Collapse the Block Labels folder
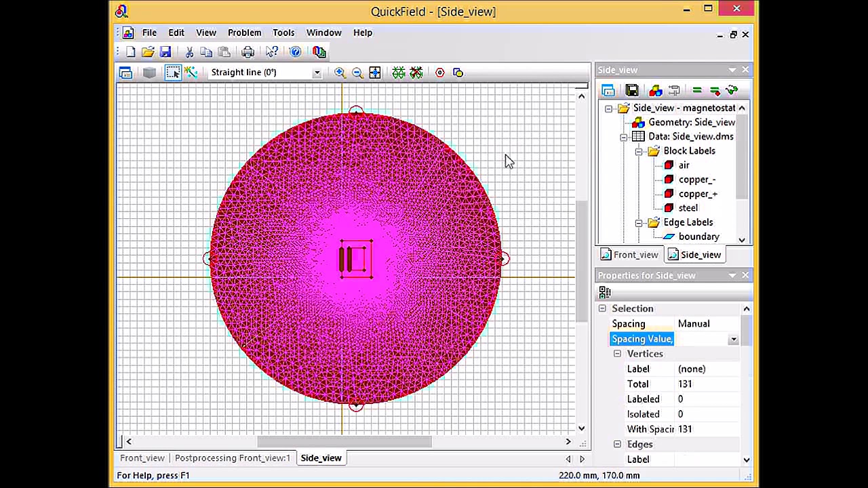Viewport: 868px width, 488px height. [639, 151]
